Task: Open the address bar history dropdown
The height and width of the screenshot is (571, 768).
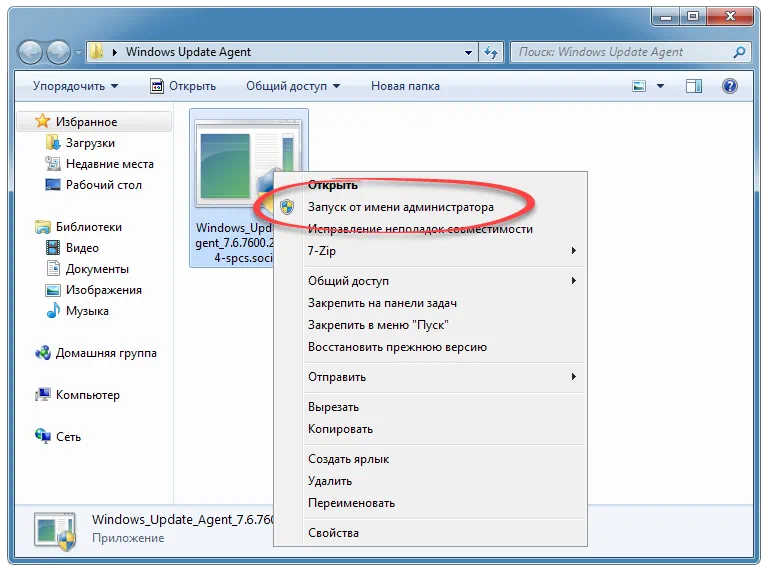Action: click(x=468, y=52)
